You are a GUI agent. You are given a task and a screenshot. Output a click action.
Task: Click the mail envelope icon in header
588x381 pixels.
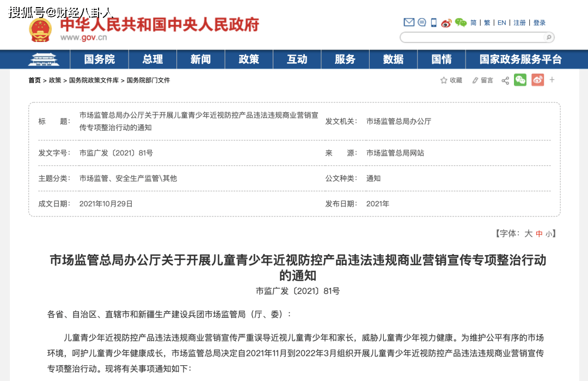[x=409, y=22]
